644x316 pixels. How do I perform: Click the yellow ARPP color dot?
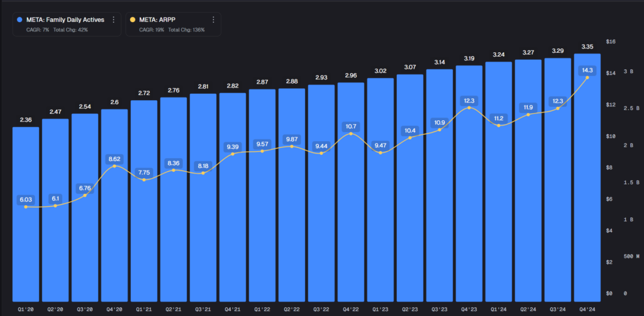[132, 20]
